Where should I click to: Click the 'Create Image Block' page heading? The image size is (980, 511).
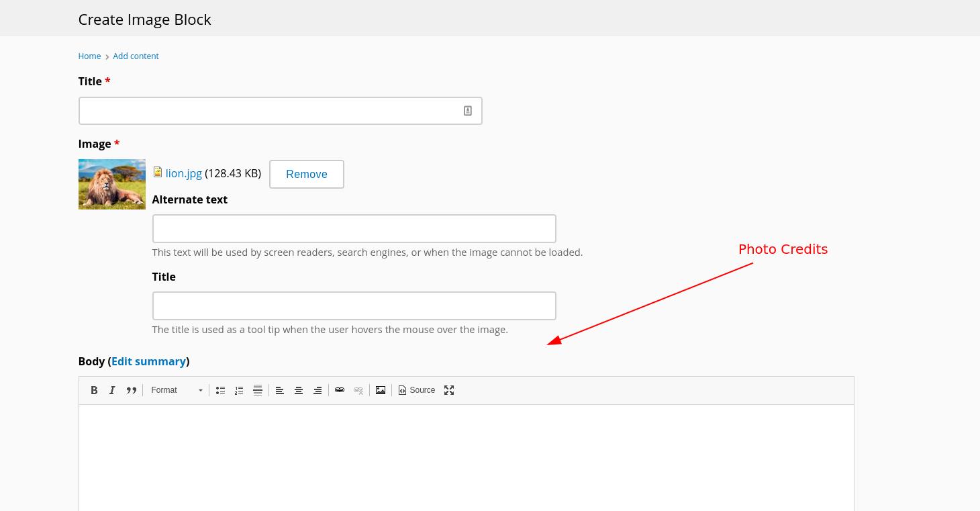(x=145, y=19)
